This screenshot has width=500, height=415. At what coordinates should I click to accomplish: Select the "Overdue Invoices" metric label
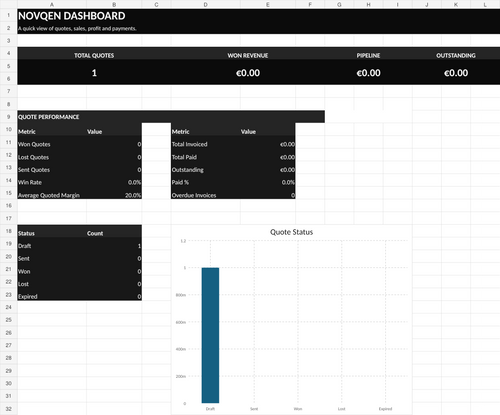[194, 195]
